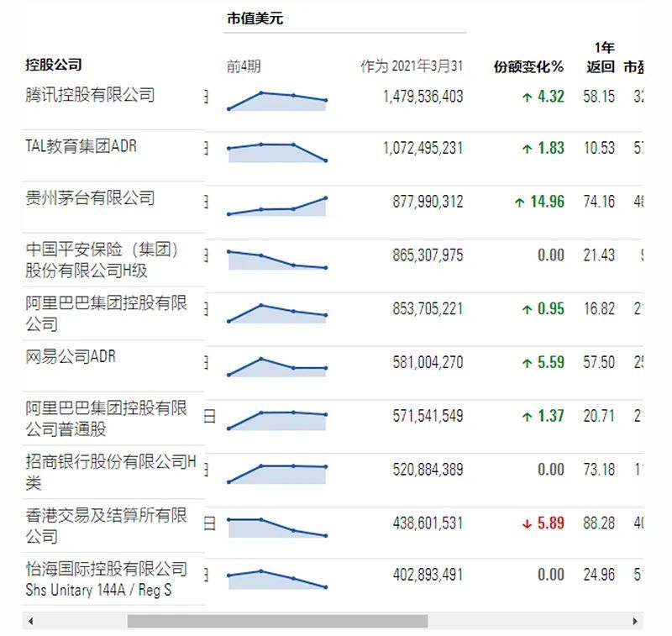Click share change value 14.96

(x=548, y=202)
